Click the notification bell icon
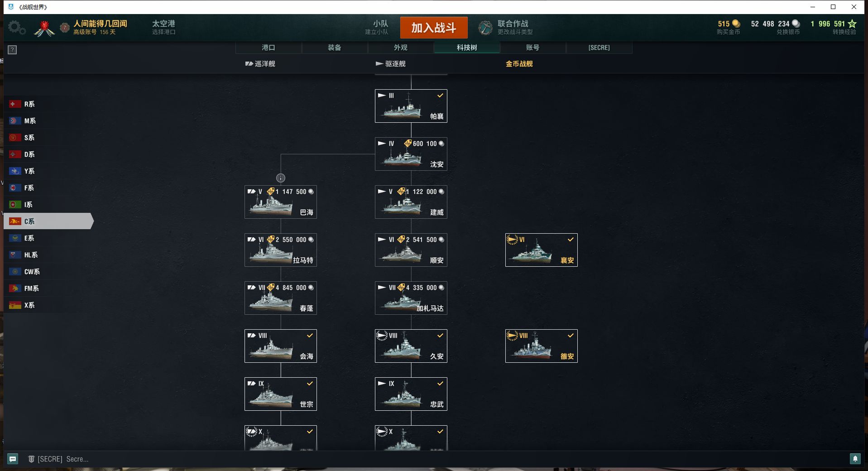 [855, 459]
